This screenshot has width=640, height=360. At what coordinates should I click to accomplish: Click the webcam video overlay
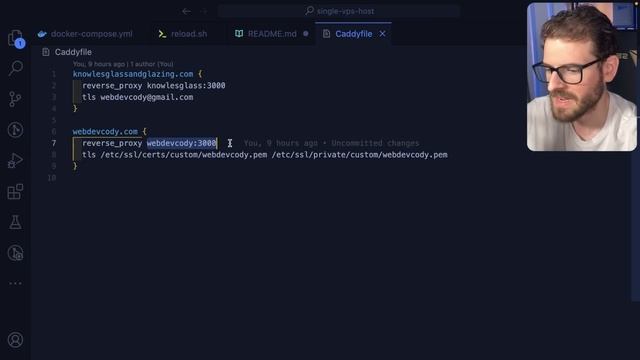click(582, 77)
